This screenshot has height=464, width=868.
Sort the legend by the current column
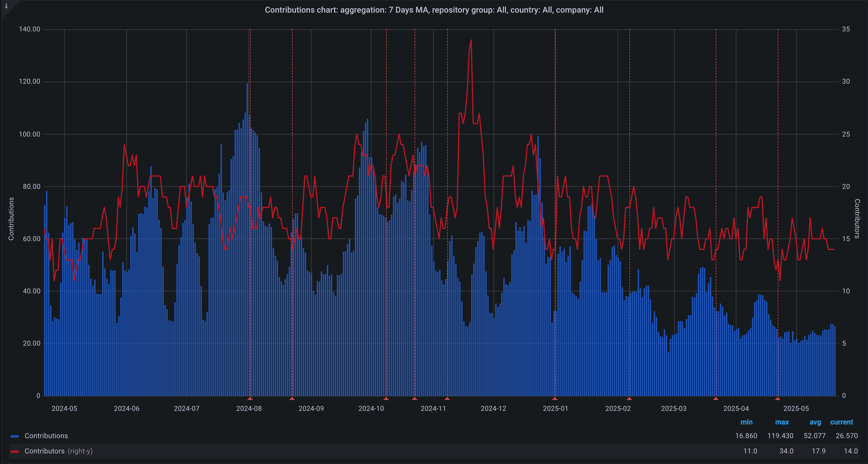pyautogui.click(x=841, y=422)
